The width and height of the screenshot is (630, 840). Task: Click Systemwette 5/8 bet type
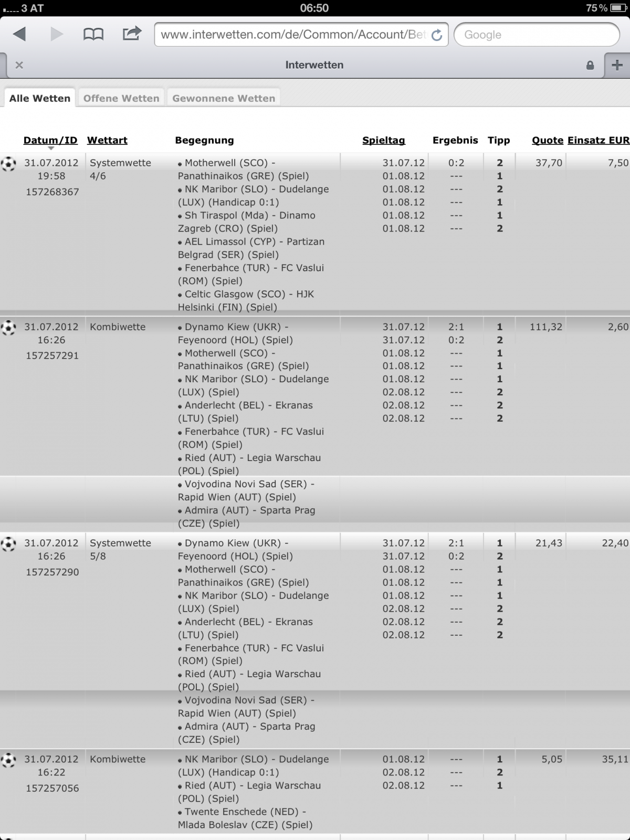120,550
